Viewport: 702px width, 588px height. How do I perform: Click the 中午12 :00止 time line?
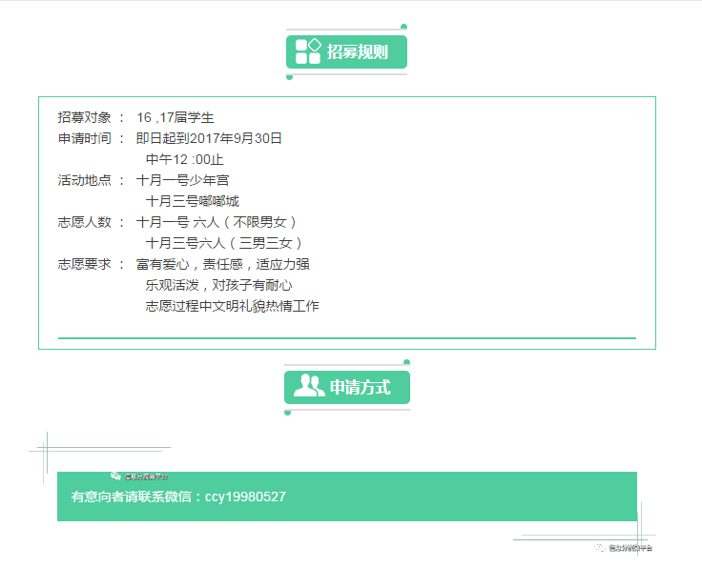[x=184, y=159]
